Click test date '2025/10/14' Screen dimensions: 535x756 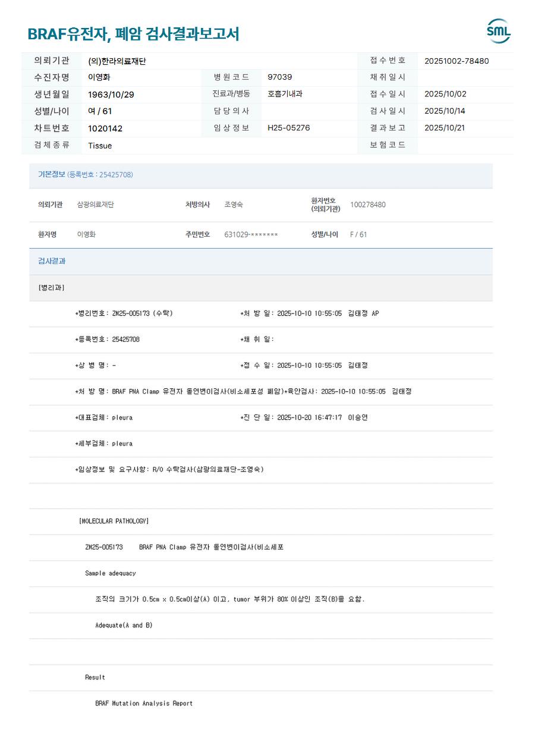(x=445, y=111)
